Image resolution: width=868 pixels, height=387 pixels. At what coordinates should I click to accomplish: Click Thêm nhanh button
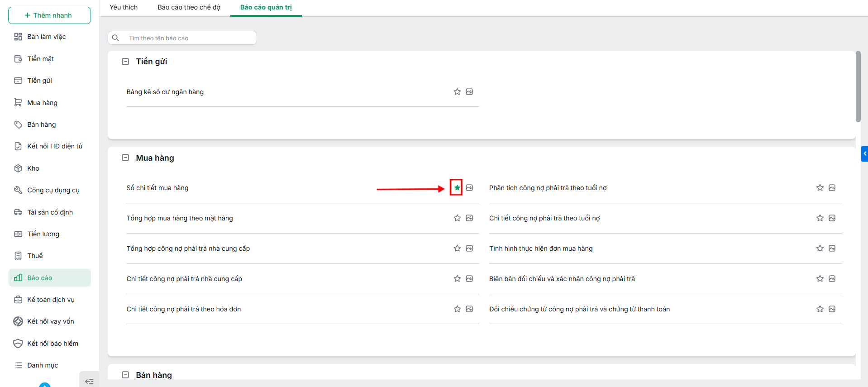49,15
